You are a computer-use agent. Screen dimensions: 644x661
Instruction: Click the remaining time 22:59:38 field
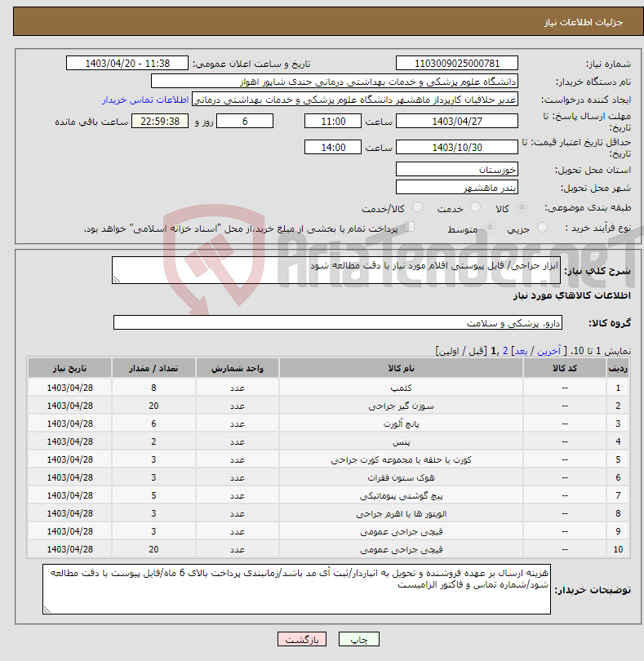[160, 122]
